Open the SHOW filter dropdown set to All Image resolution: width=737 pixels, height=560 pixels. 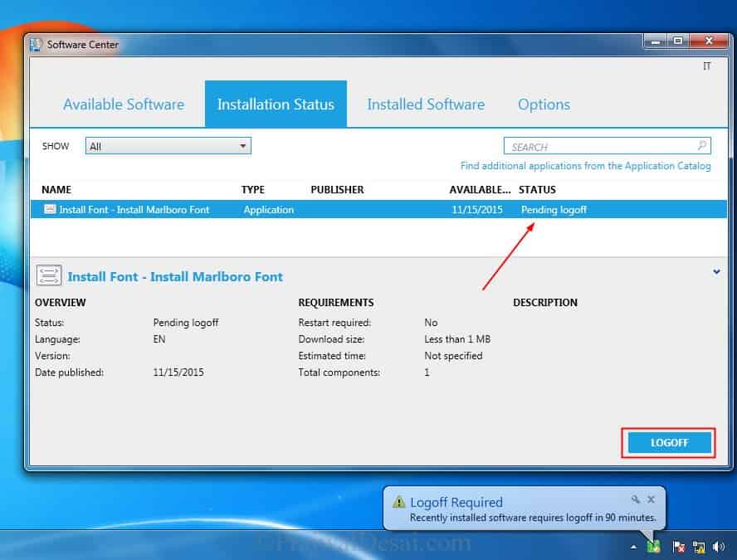(168, 146)
